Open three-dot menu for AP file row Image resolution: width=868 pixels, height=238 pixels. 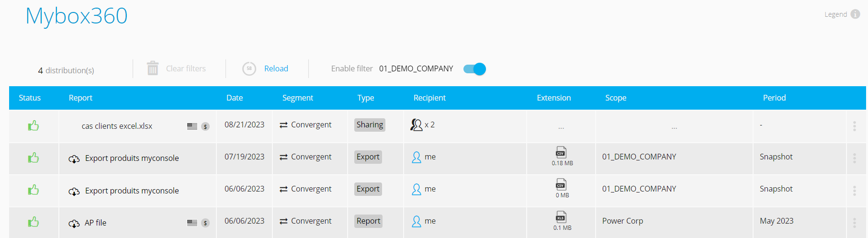(x=854, y=223)
